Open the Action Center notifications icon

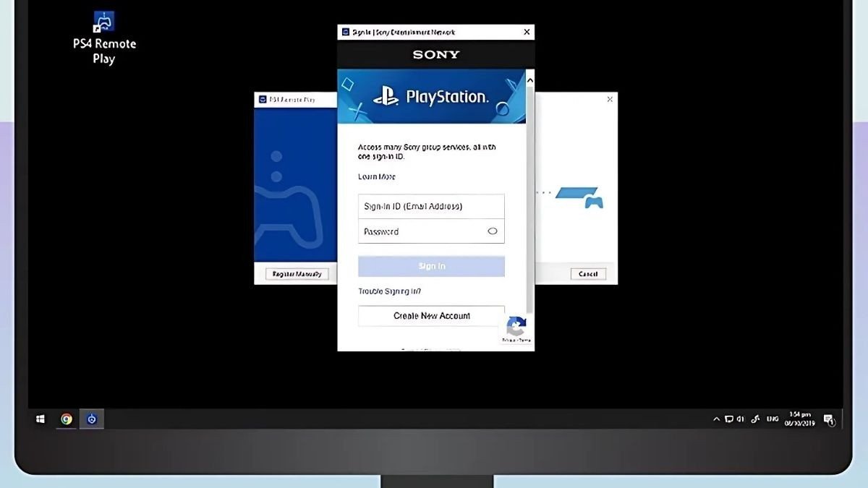829,419
